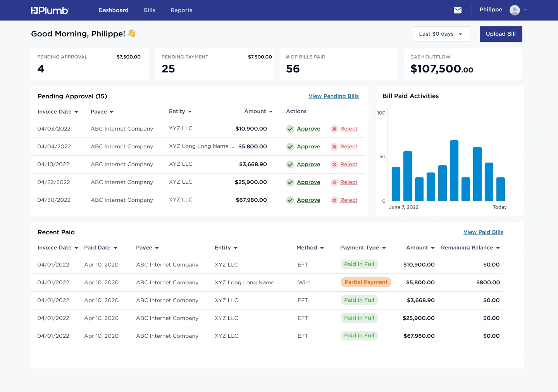Click green approve checkmark for 04/04/2022 invoice
Viewport: 558px width, 392px height.
click(x=290, y=147)
